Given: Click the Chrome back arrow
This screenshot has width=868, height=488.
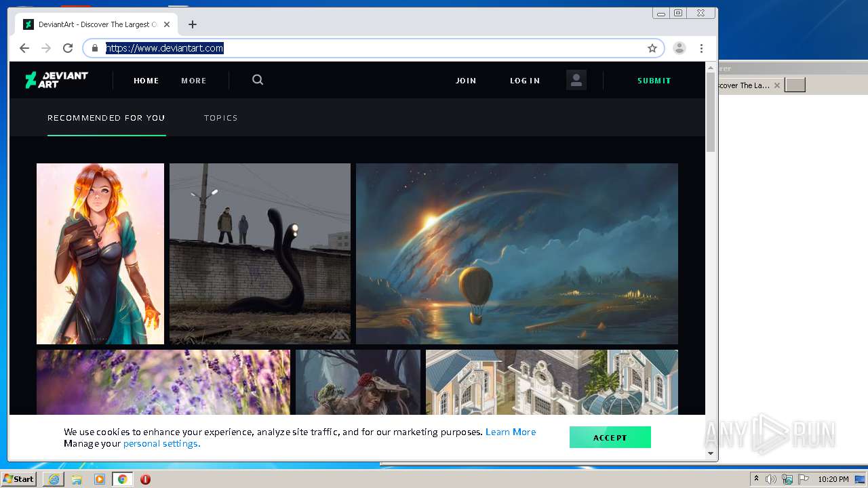Looking at the screenshot, I should [x=24, y=48].
